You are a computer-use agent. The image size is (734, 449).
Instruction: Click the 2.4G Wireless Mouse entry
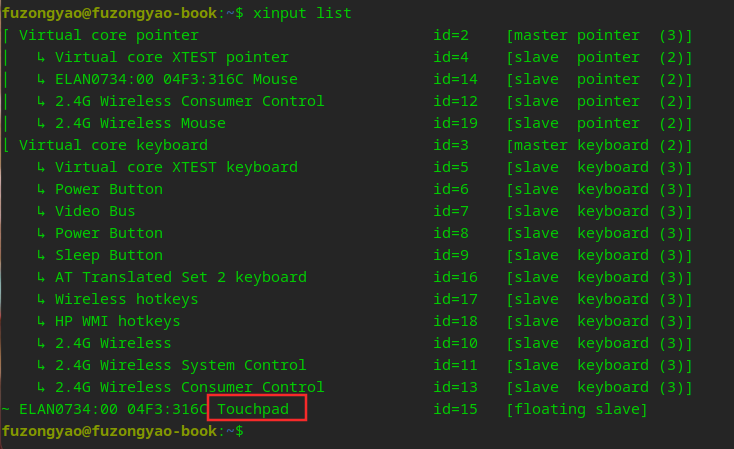[x=140, y=123]
